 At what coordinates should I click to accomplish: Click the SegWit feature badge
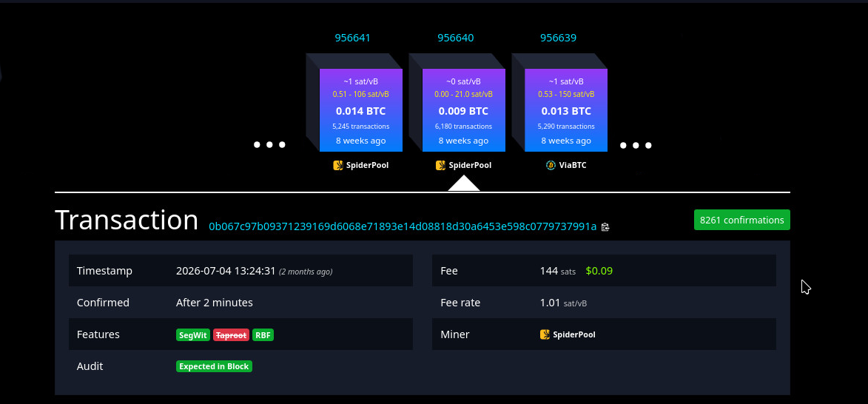[193, 335]
